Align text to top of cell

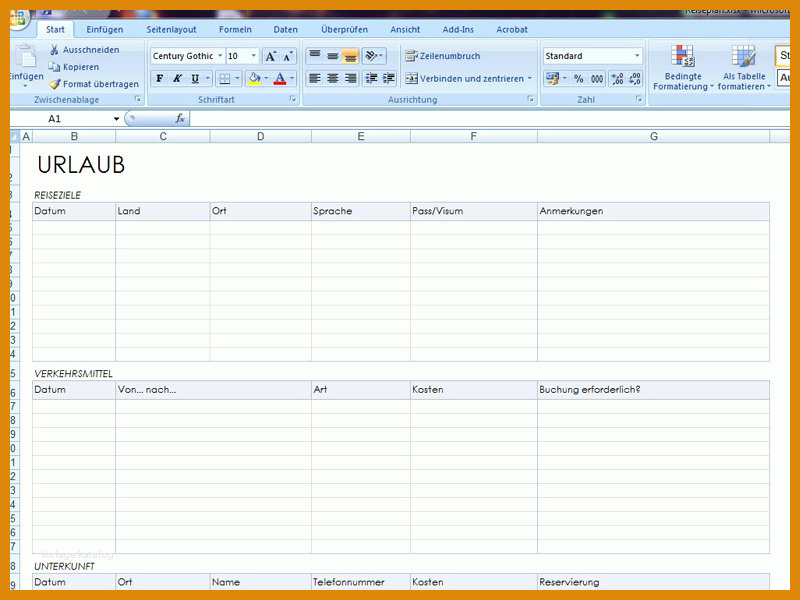315,55
